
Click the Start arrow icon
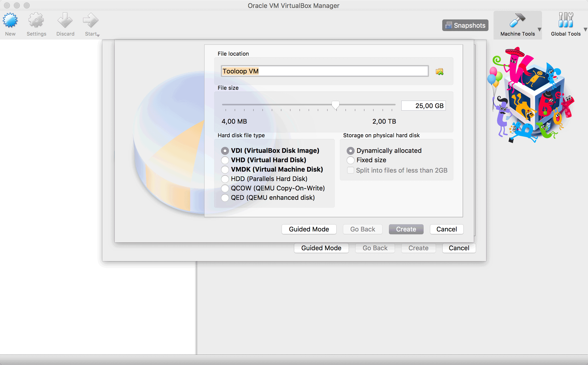click(x=90, y=20)
